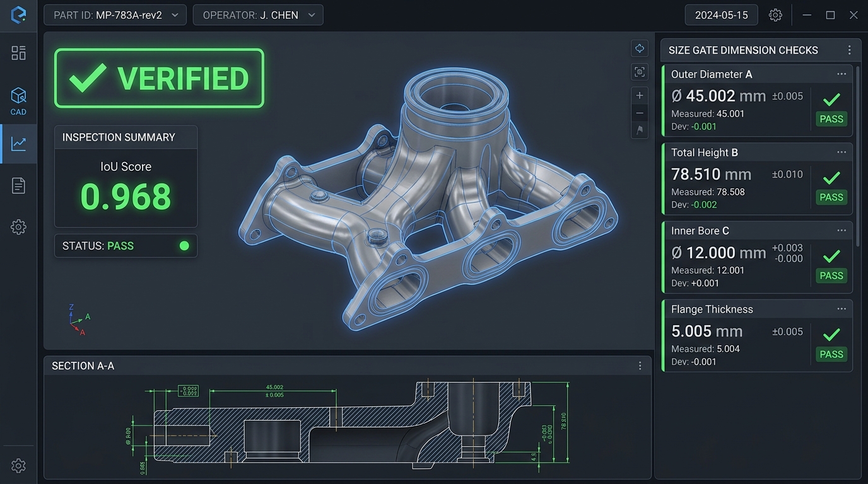Open the Section A-A panel options menu
Image resolution: width=868 pixels, height=484 pixels.
(640, 366)
